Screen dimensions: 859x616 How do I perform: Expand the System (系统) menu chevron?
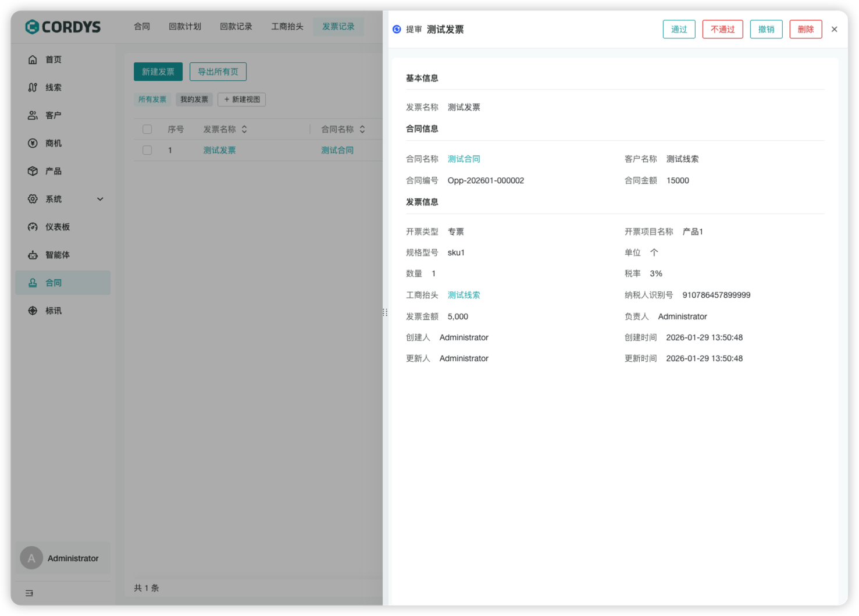coord(100,199)
